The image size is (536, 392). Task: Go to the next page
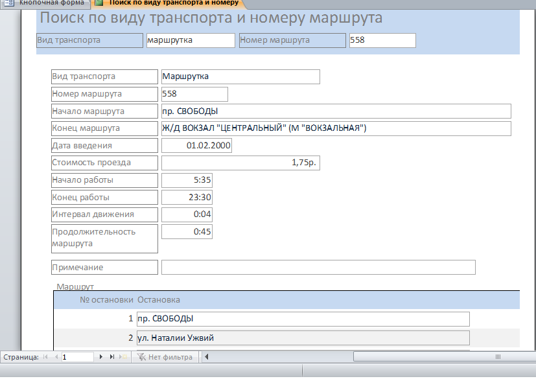point(101,357)
